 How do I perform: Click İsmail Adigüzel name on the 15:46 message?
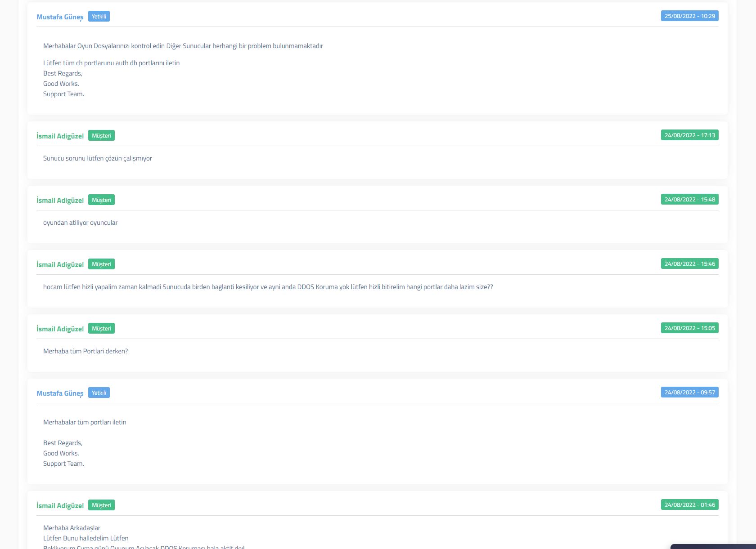click(x=60, y=265)
